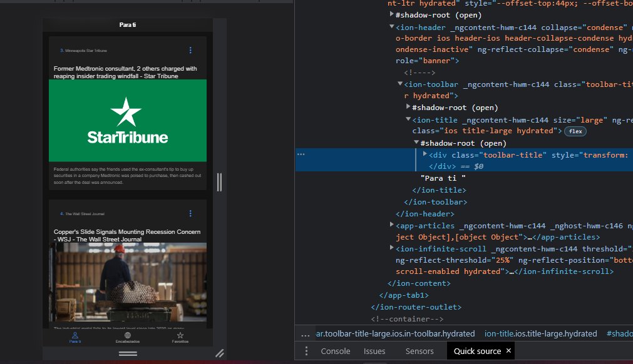Viewport: 633px width, 364px height.
Task: Click the ellipsis on the selected toolbar-title row
Action: (x=301, y=154)
